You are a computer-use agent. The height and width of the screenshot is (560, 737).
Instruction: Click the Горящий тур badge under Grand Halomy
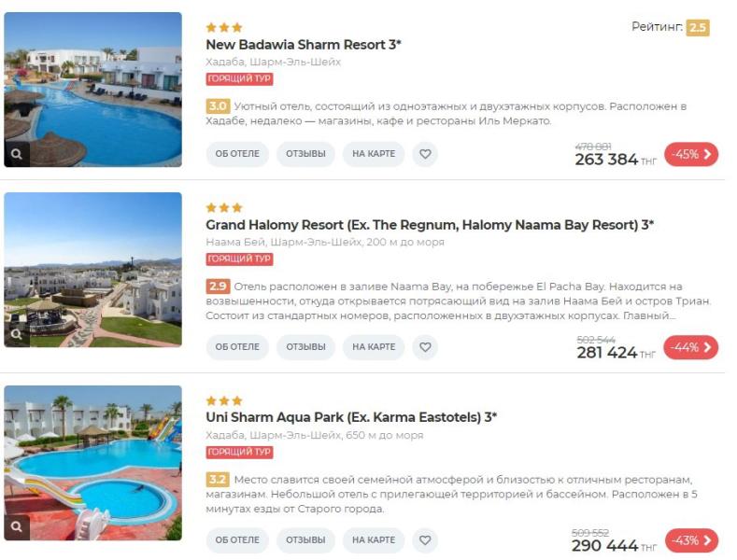point(239,259)
